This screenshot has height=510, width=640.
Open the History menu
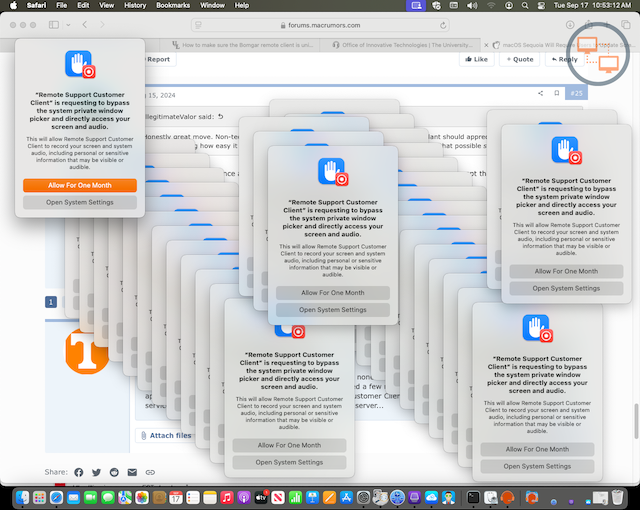pos(135,5)
